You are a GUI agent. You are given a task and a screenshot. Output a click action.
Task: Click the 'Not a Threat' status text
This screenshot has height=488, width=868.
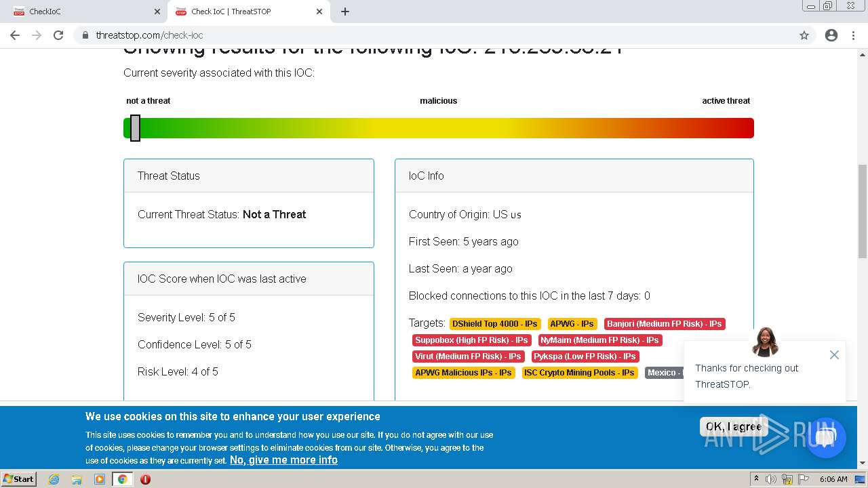pyautogui.click(x=274, y=214)
